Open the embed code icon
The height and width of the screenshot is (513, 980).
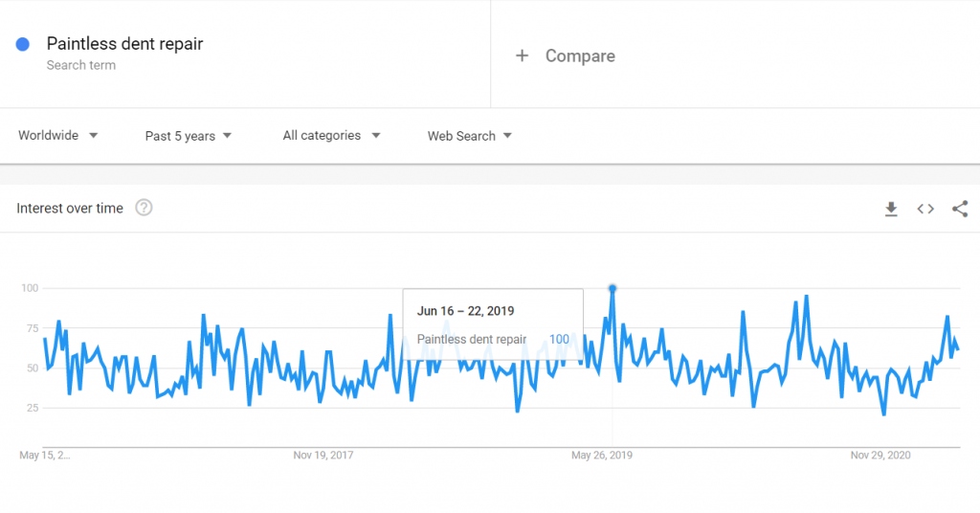[x=925, y=209]
